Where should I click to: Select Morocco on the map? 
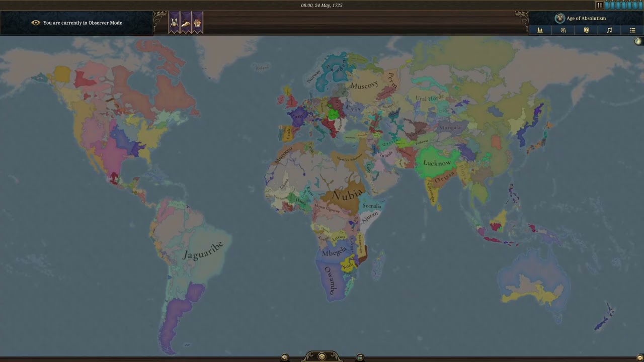pos(283,155)
